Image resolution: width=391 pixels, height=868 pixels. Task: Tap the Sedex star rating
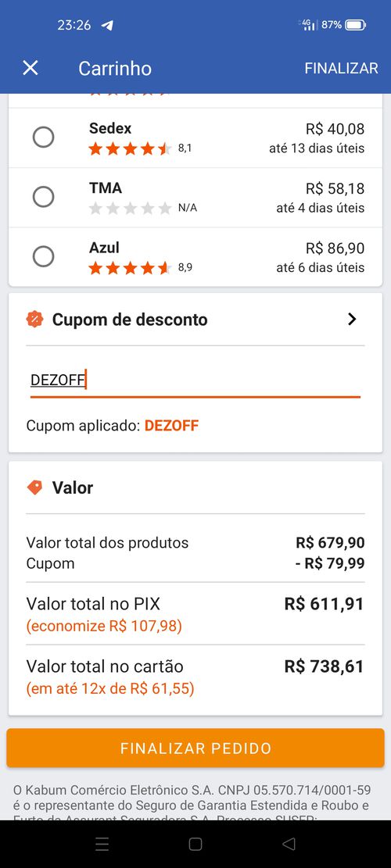130,148
